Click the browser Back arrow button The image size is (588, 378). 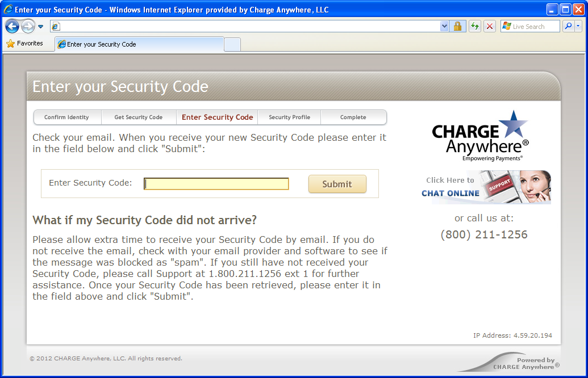tap(12, 26)
